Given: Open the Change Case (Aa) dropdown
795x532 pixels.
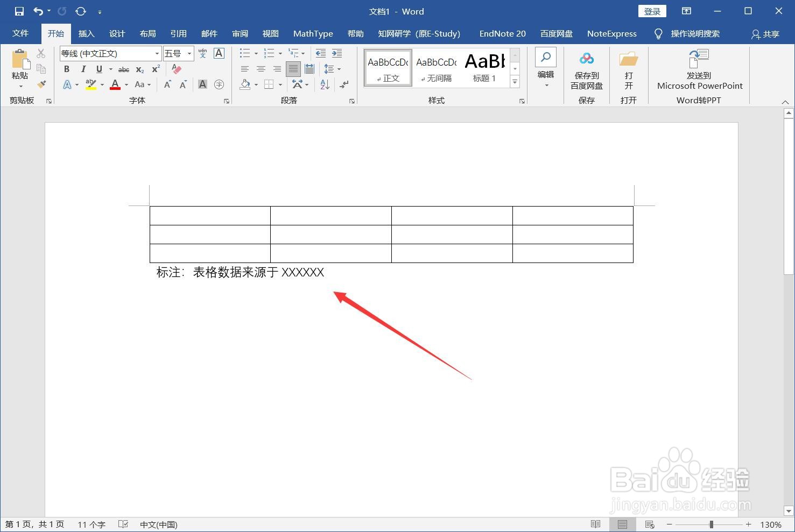Looking at the screenshot, I should pyautogui.click(x=150, y=84).
